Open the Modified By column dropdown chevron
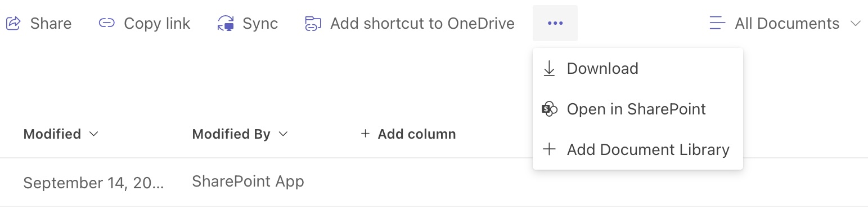Viewport: 868px width, 208px height. tap(284, 134)
